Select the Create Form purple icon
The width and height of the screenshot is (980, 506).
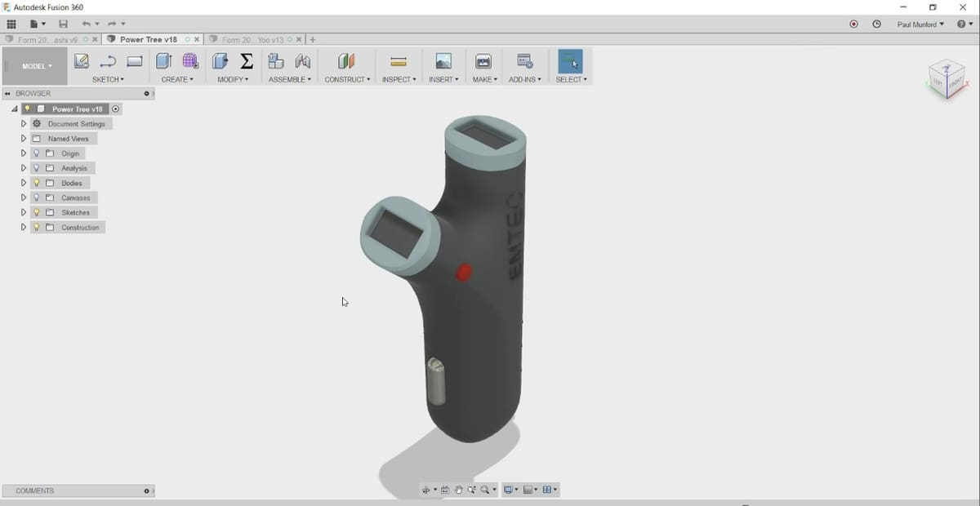(190, 61)
